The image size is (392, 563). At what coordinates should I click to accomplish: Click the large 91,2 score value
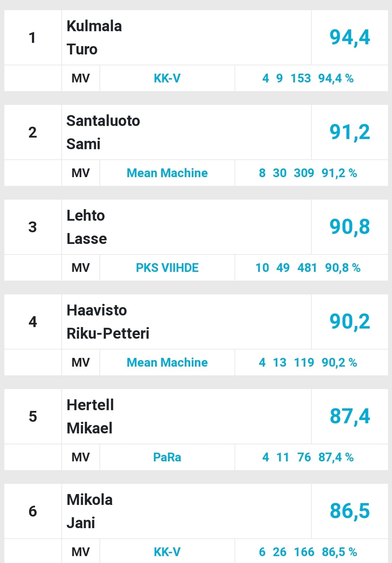[350, 132]
